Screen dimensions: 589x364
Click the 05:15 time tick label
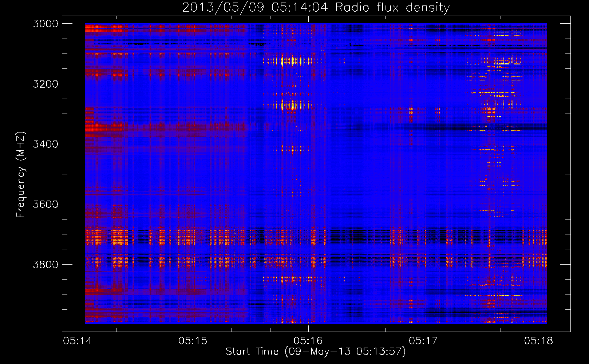pyautogui.click(x=193, y=341)
